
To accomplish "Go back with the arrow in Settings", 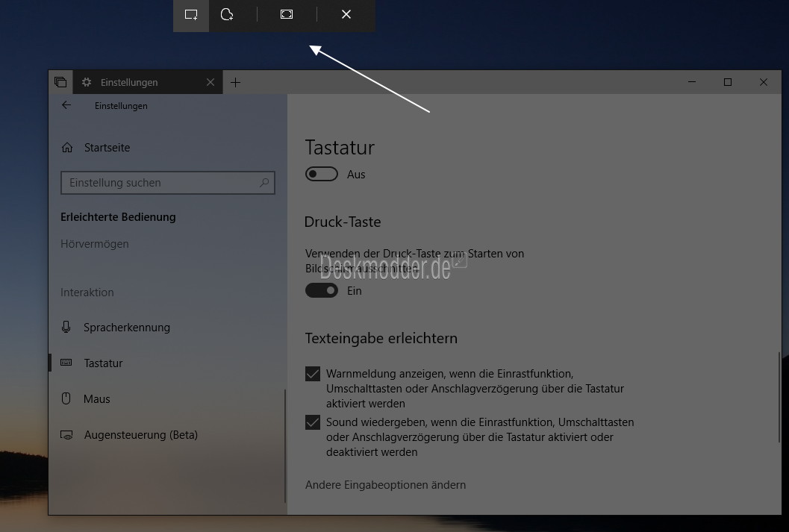I will point(66,105).
